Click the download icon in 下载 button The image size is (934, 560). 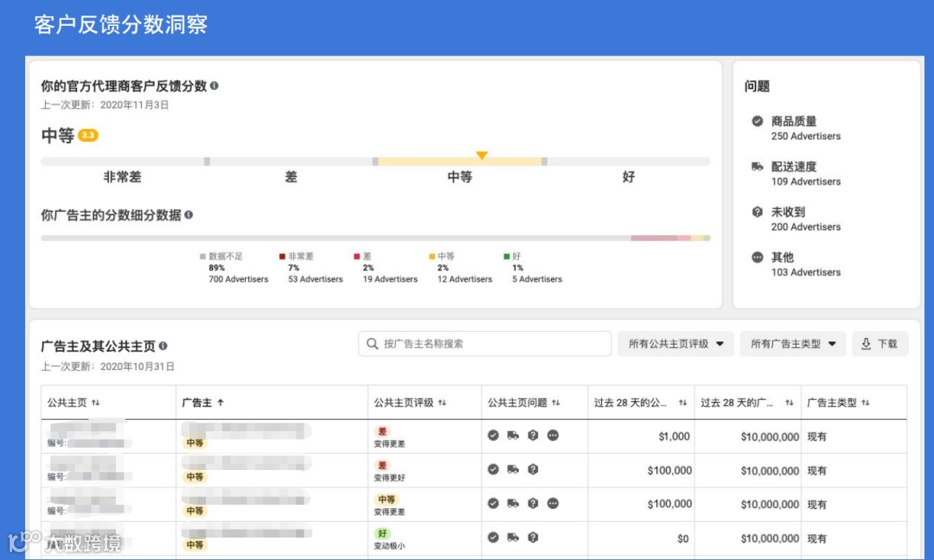(x=866, y=344)
